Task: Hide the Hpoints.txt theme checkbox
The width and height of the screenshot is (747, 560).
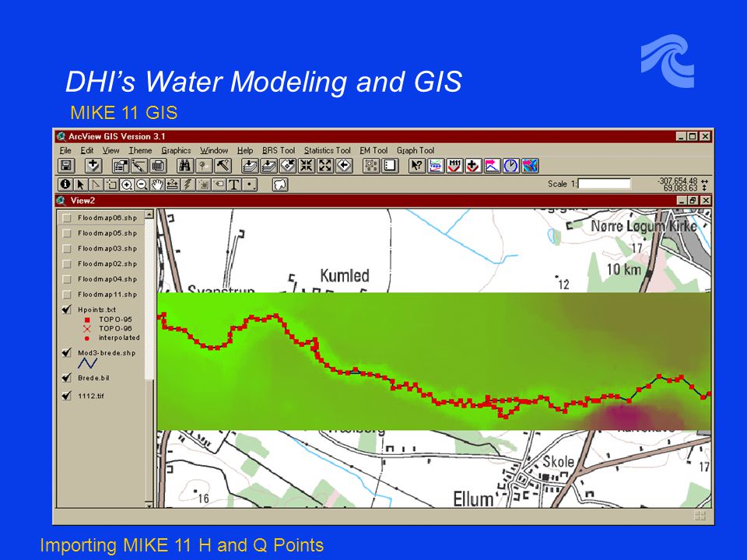Action: [x=67, y=310]
